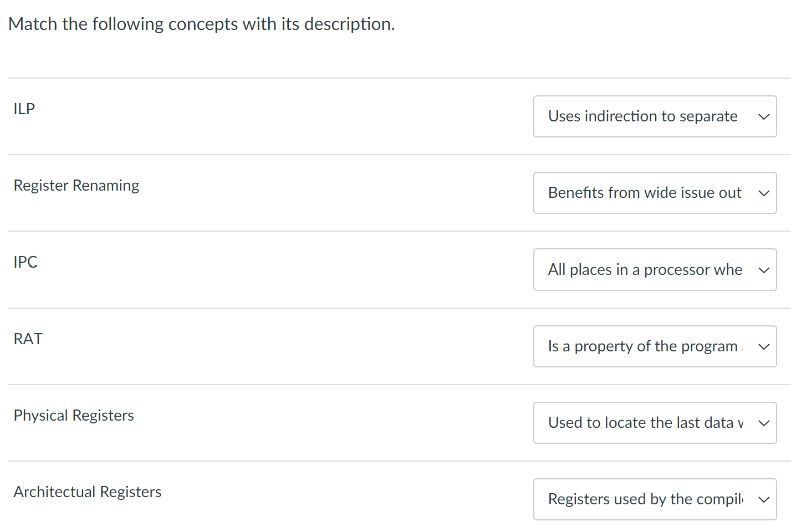Click the chevron arrow beside 'All places in a processor'
Screen dimensions: 791x532
tap(764, 270)
